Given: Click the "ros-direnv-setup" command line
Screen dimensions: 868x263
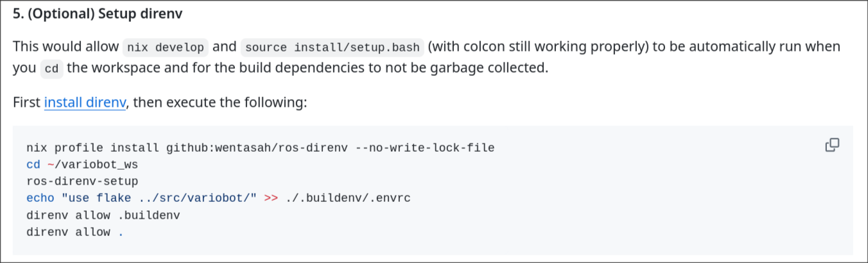Looking at the screenshot, I should coord(82,181).
